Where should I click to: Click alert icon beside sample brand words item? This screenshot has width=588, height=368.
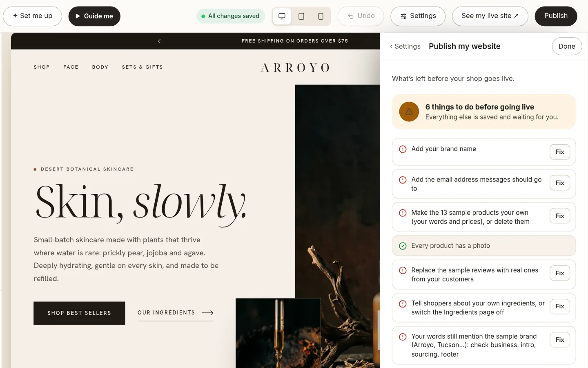coord(403,337)
